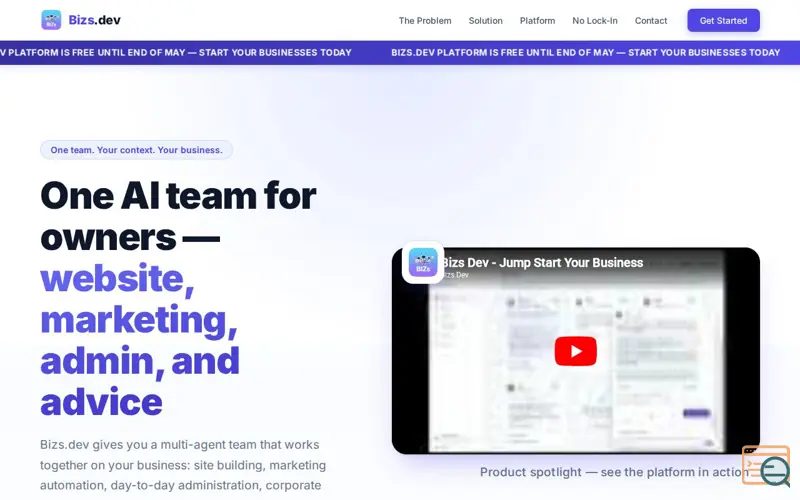Screen dimensions: 800x500
Task: Click the right-hand free until end of May banner text
Action: click(x=586, y=53)
